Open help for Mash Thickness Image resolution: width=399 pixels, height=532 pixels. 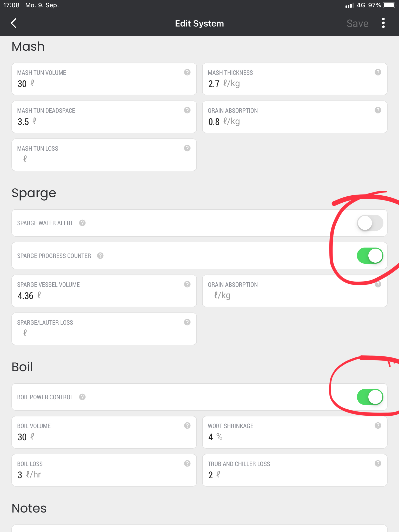pyautogui.click(x=378, y=72)
